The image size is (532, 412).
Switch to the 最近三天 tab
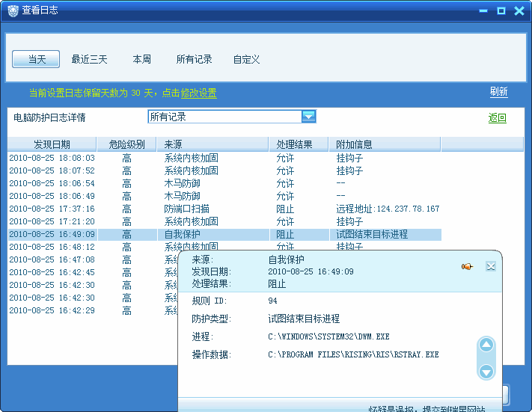[89, 59]
